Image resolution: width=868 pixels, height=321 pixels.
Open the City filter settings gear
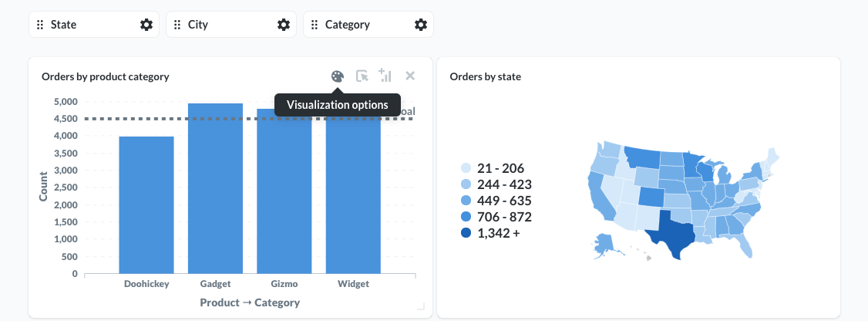point(284,25)
